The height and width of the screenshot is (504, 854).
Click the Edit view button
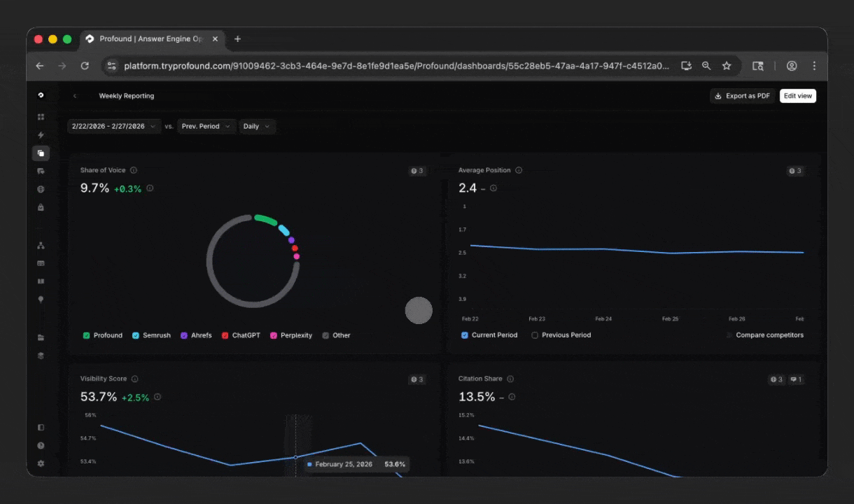click(x=797, y=96)
